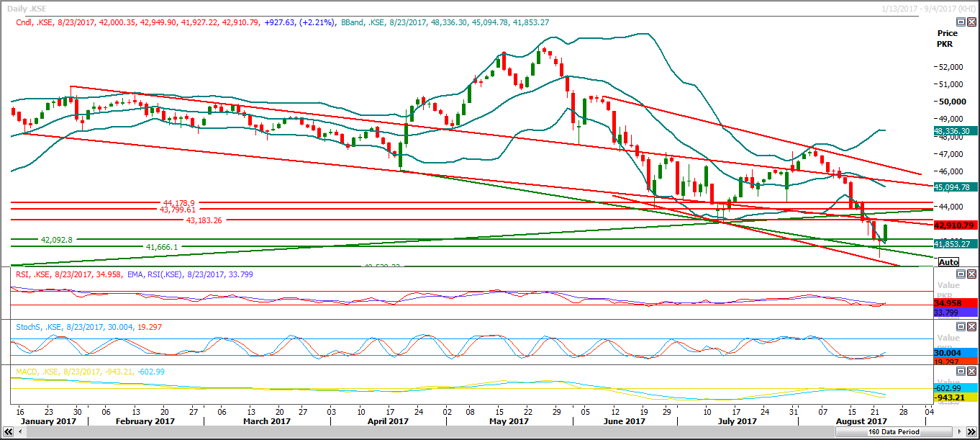
Task: Close the StochS indicator pane
Action: (972, 326)
